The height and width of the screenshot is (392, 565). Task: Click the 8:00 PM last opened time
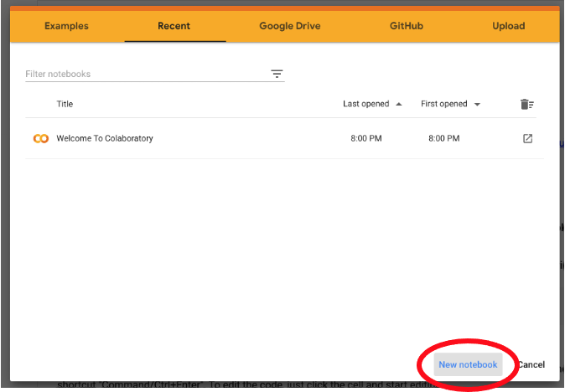pos(366,138)
